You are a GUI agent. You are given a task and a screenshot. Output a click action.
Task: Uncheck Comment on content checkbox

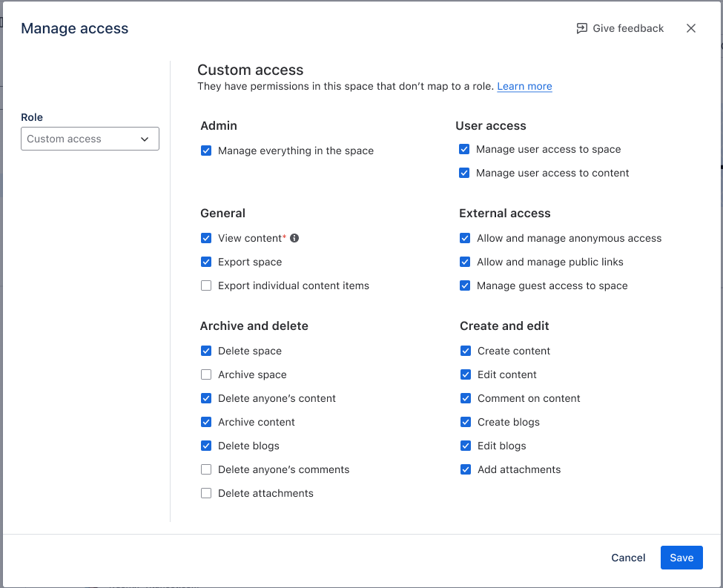tap(466, 398)
